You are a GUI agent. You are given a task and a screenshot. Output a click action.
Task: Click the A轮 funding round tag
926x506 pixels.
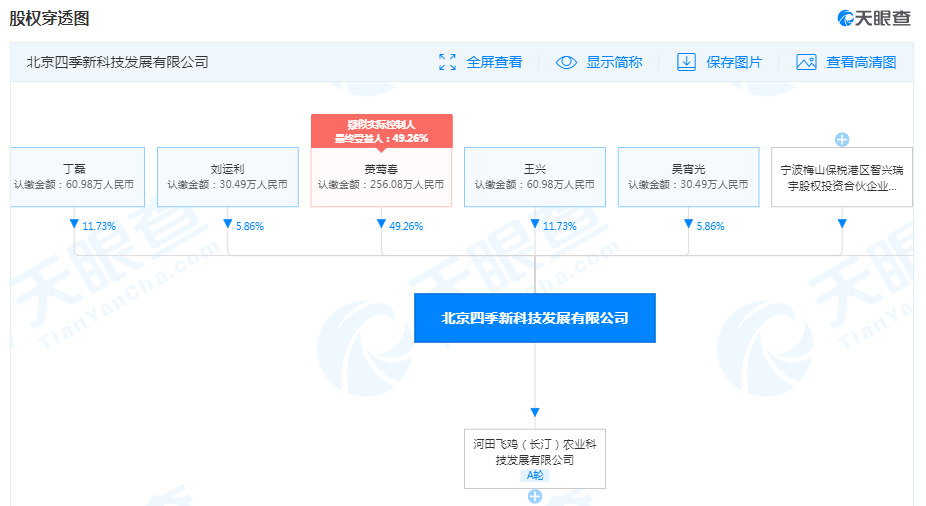click(535, 475)
